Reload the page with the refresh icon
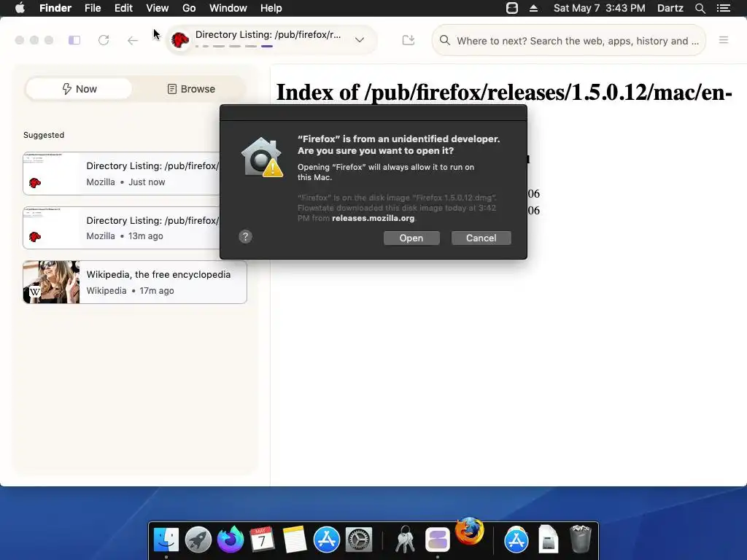747x560 pixels. [x=104, y=41]
